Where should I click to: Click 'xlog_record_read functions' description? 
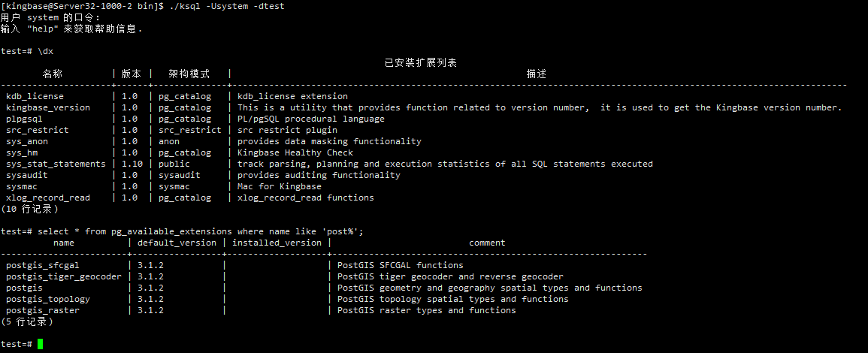tap(306, 198)
